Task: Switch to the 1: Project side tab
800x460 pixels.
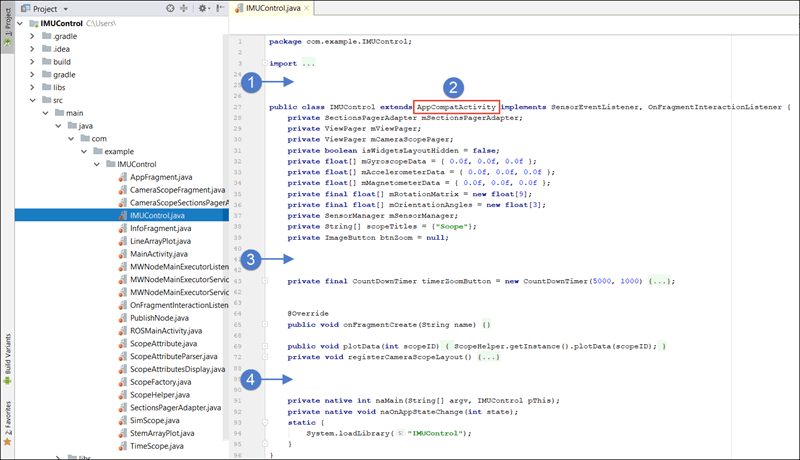Action: tap(7, 26)
